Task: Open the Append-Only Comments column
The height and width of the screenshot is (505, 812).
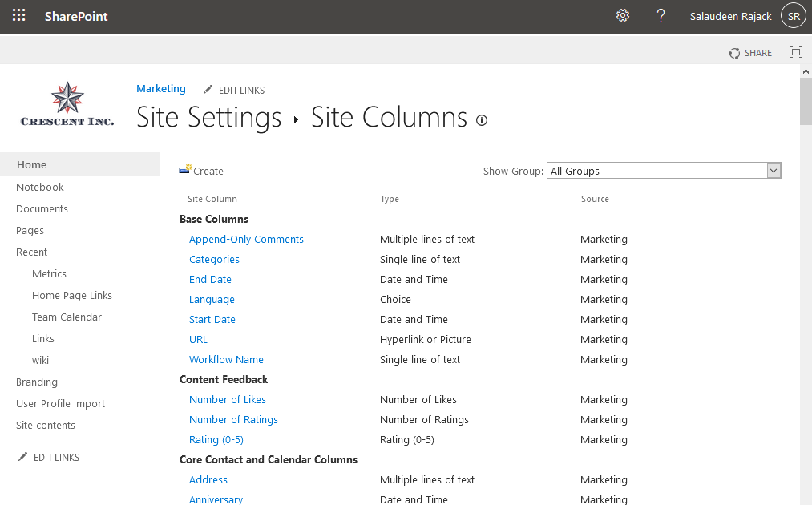Action: (x=246, y=239)
